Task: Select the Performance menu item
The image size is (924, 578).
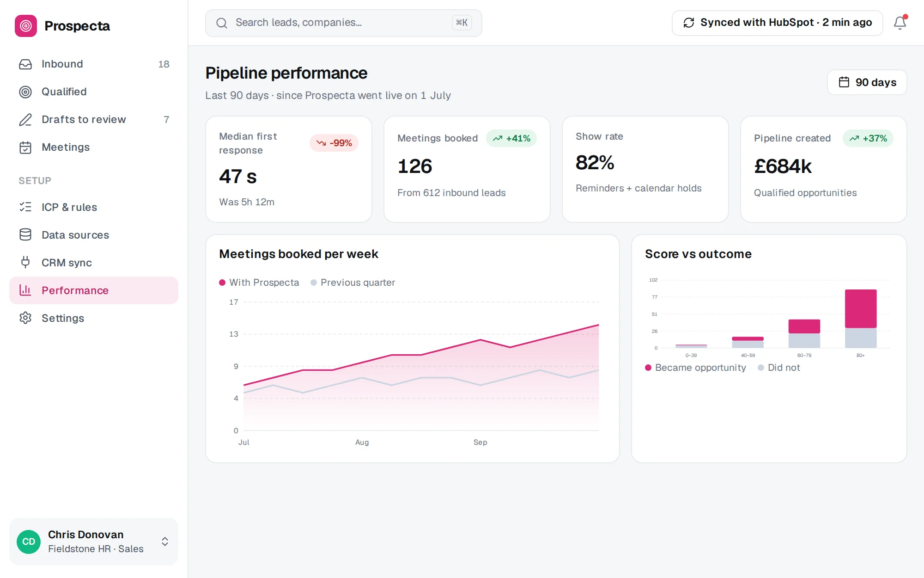Action: pos(94,290)
